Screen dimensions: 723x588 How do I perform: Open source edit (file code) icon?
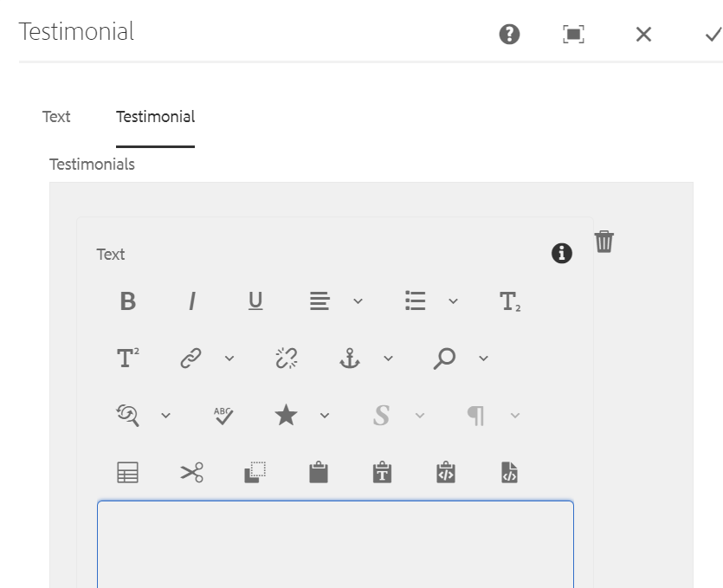509,472
